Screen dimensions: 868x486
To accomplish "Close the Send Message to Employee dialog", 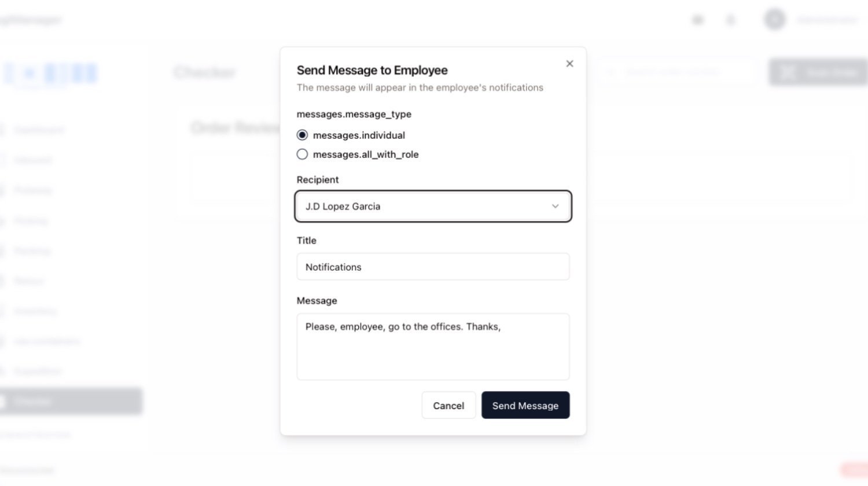I will tap(569, 64).
